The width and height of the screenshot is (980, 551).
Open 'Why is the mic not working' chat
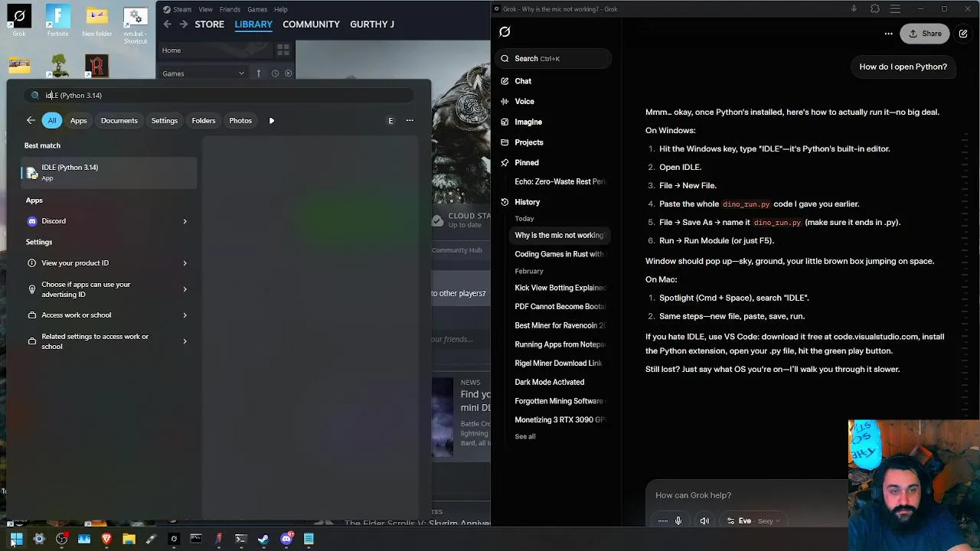[560, 235]
